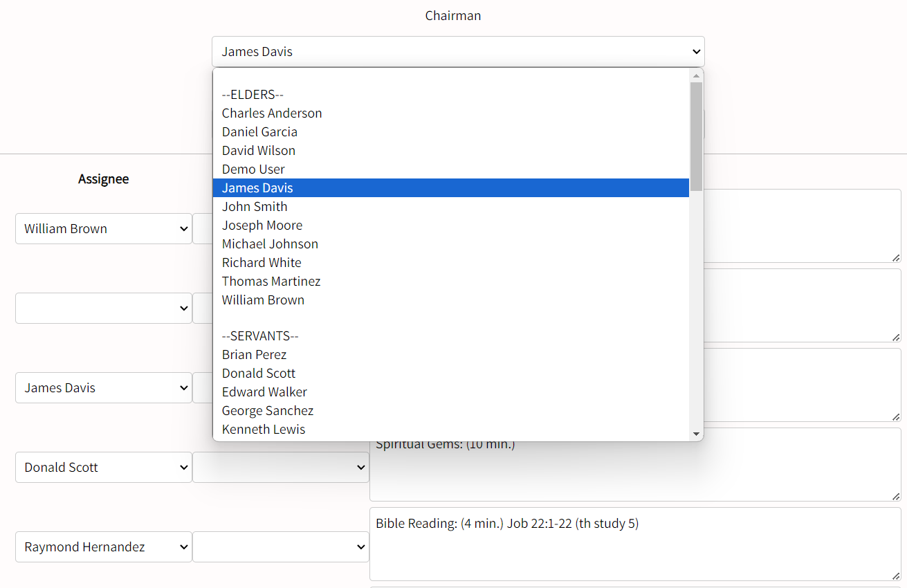This screenshot has height=588, width=907.
Task: Click the dropdown list scrollbar thumb
Action: click(696, 137)
